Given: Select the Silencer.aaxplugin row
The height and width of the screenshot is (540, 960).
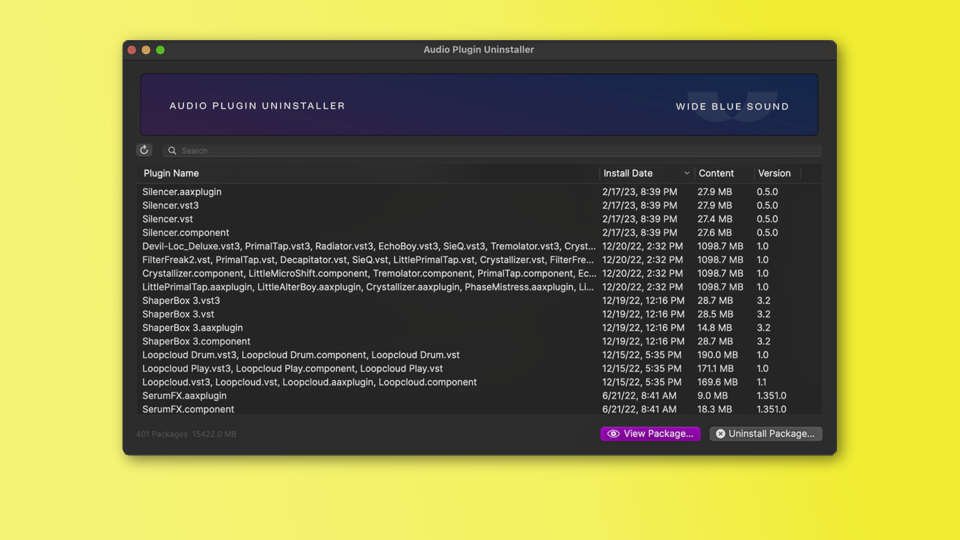Looking at the screenshot, I should click(479, 192).
